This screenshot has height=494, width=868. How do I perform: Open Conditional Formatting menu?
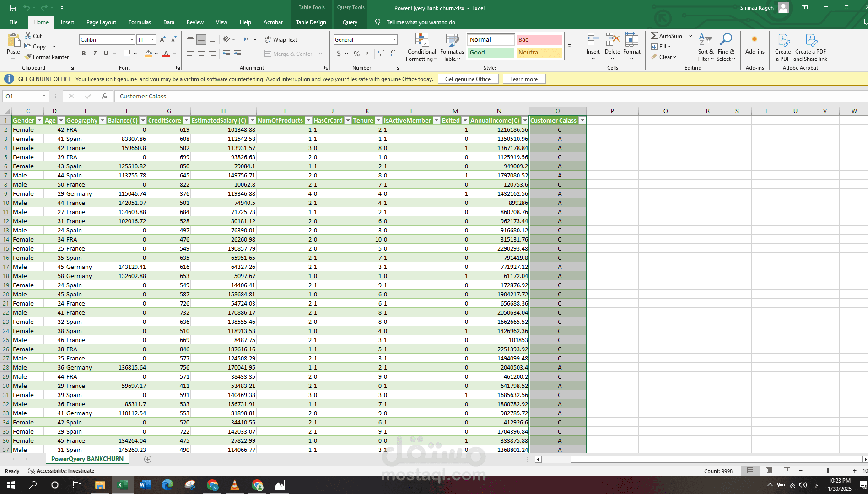click(421, 48)
